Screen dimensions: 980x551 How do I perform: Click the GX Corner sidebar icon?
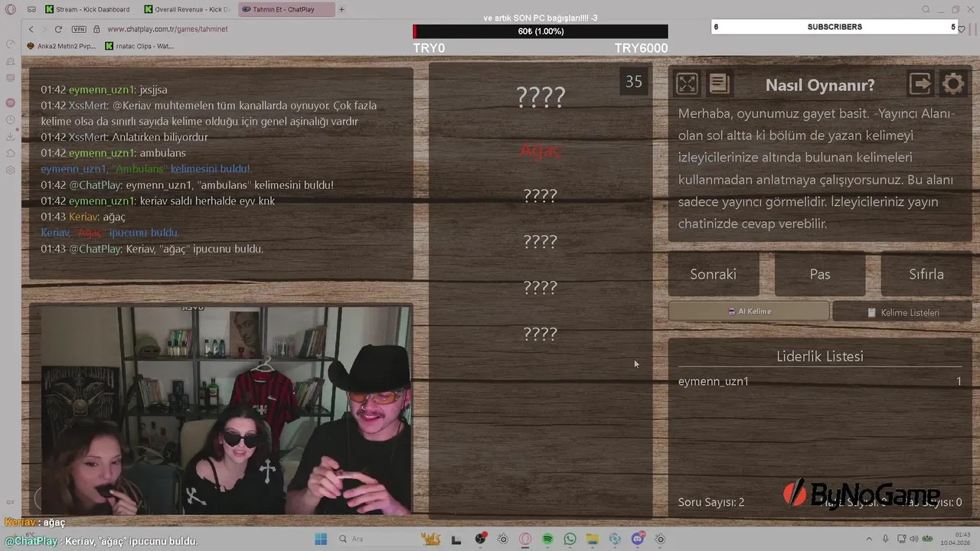11,502
